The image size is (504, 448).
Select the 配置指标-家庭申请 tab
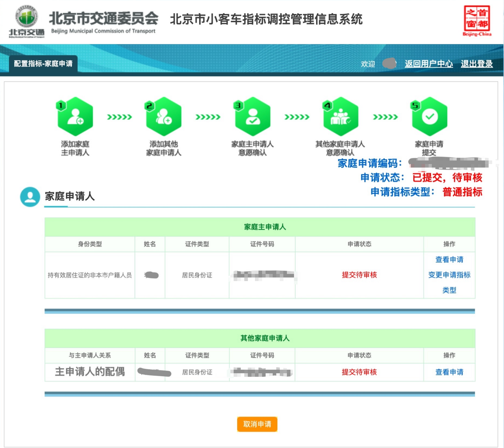[x=43, y=64]
